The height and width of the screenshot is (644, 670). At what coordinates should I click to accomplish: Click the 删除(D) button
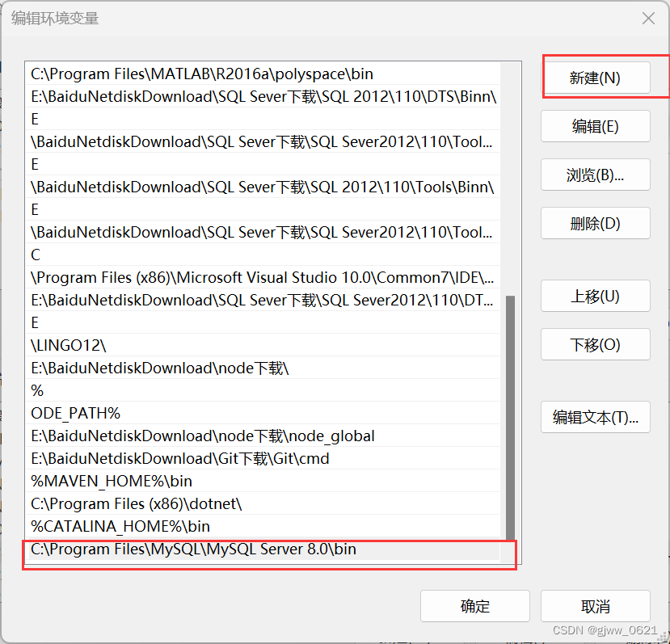tap(595, 223)
